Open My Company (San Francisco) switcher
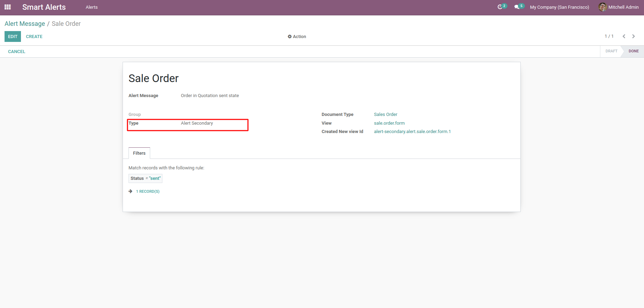The image size is (644, 308). [559, 7]
